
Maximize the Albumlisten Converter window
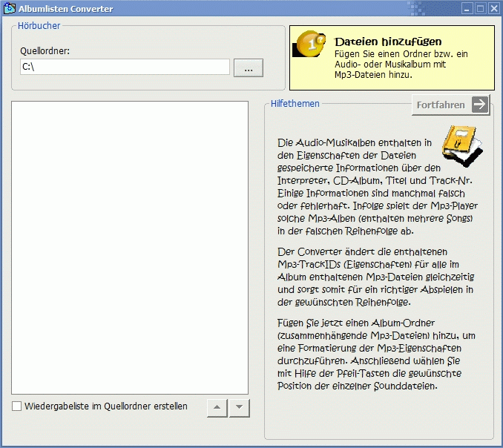pos(480,9)
